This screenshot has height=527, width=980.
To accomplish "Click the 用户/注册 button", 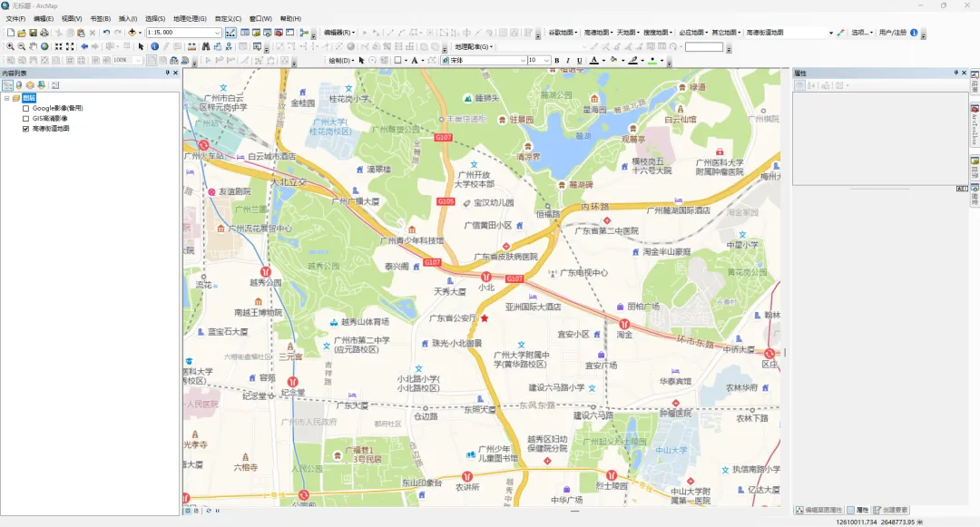I will (893, 33).
